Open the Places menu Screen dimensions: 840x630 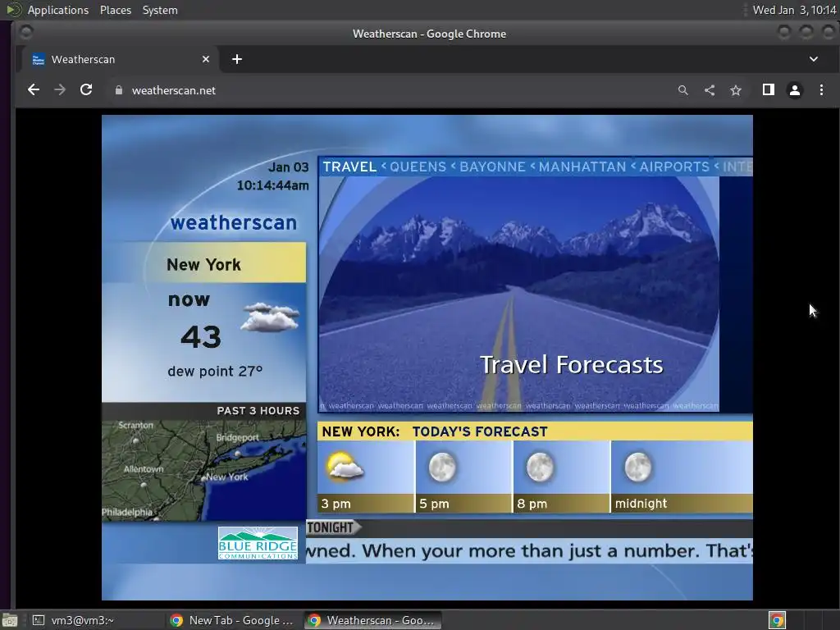point(115,10)
